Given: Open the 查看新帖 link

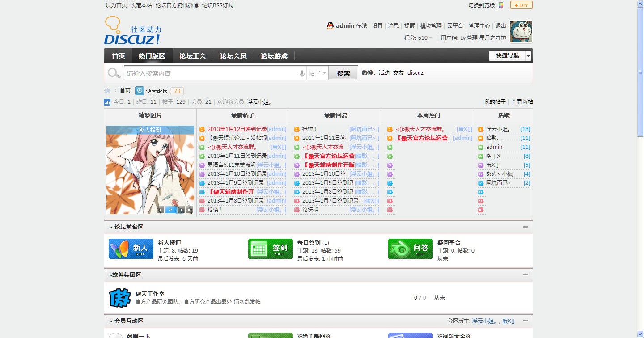Looking at the screenshot, I should click(x=522, y=102).
